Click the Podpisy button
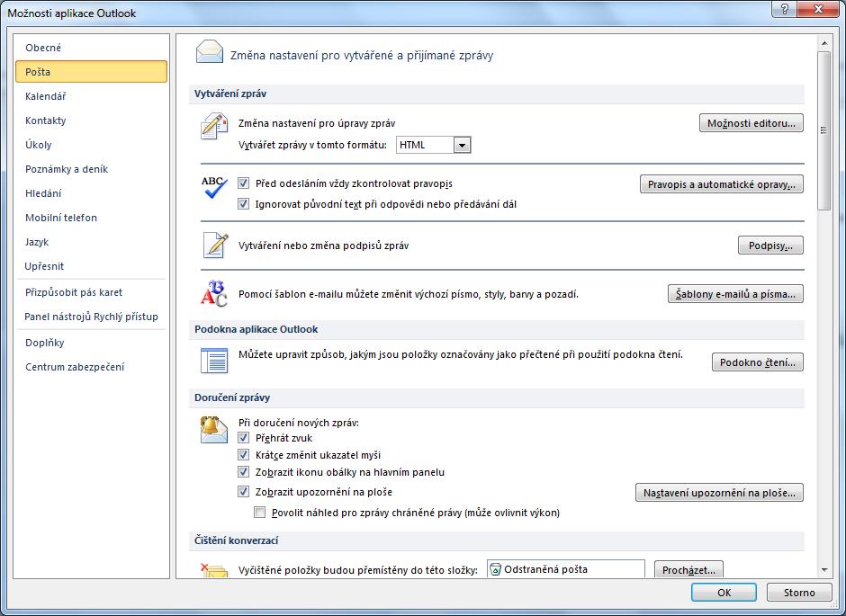 tap(770, 246)
